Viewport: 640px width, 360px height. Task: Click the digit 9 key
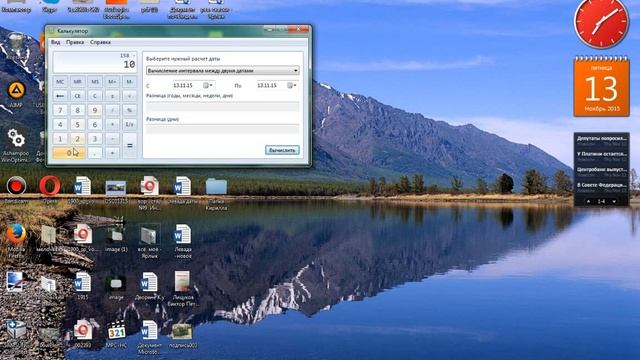[95, 110]
